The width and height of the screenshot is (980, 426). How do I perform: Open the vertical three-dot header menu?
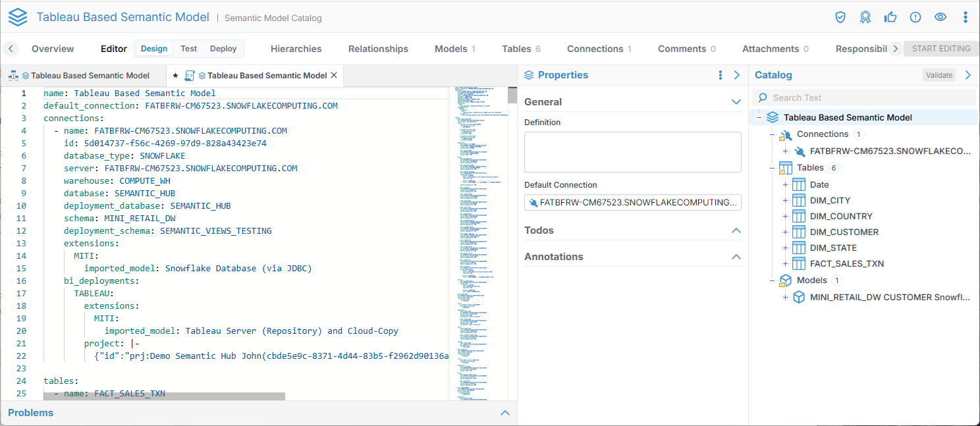(x=966, y=17)
